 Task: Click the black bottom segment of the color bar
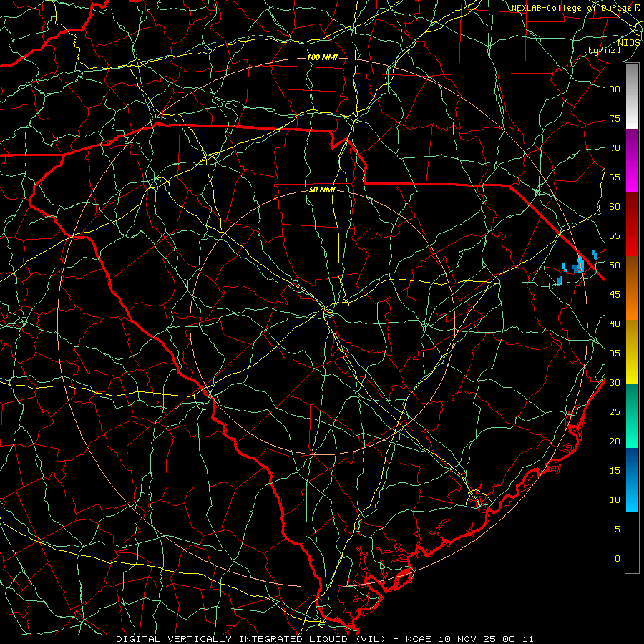[632, 542]
